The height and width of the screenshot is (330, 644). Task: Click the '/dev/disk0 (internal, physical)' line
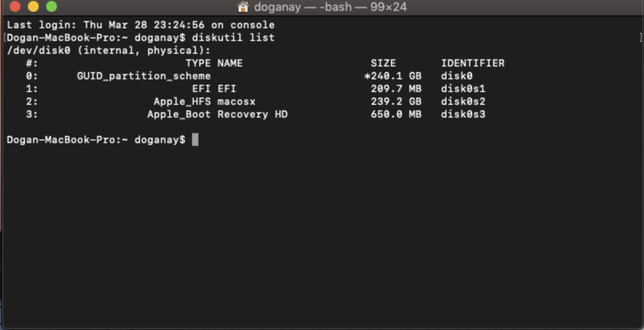pyautogui.click(x=109, y=50)
